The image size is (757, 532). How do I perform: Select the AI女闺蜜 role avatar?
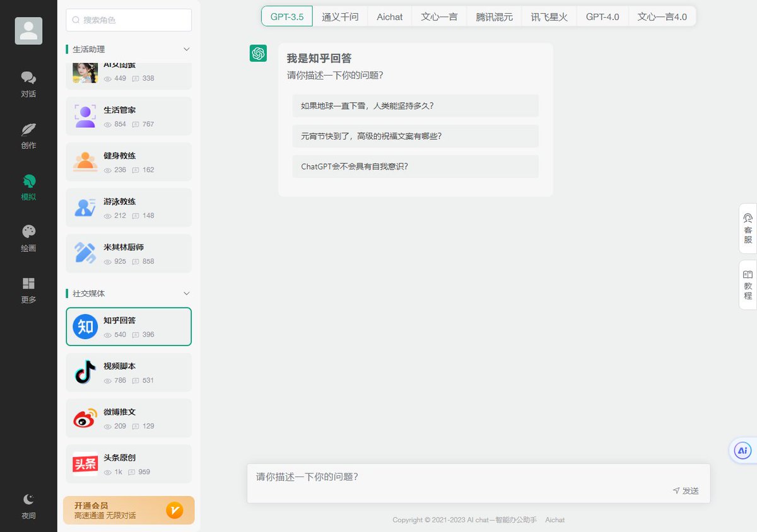85,72
